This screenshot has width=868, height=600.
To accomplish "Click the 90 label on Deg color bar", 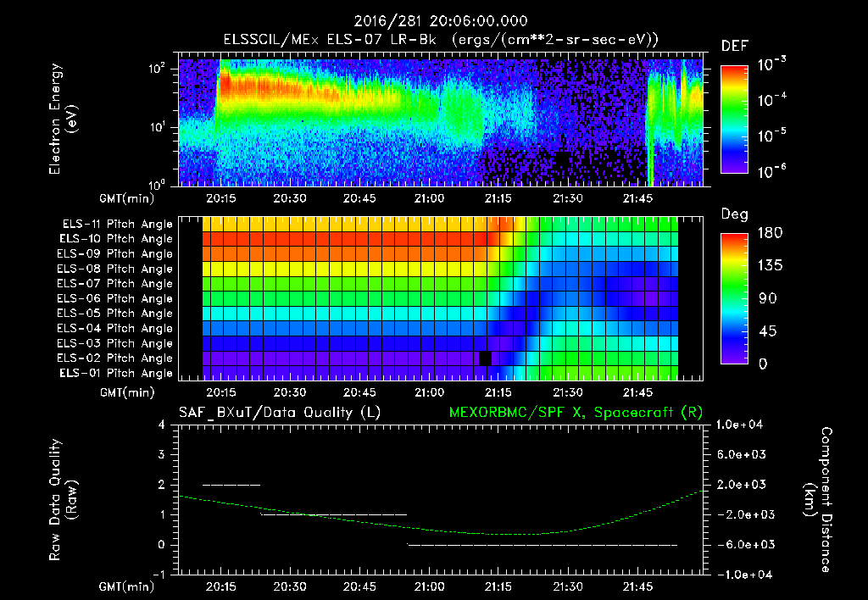I will pyautogui.click(x=767, y=298).
